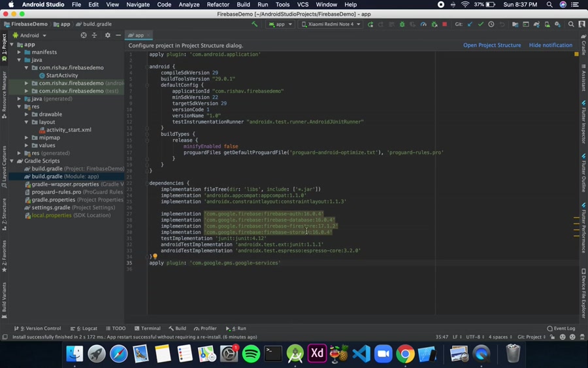Open the Xiaomi Redmi Note 4 device dropdown
Screen dimensions: 588x368
(331, 24)
